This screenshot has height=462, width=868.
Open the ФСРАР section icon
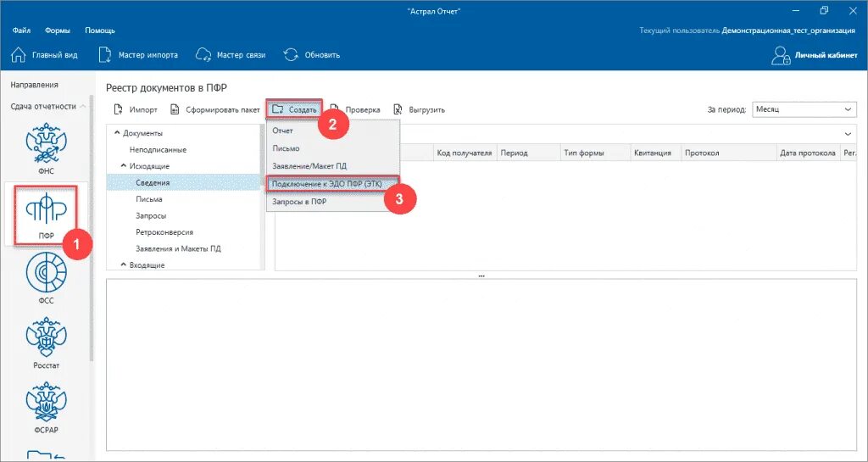46,403
